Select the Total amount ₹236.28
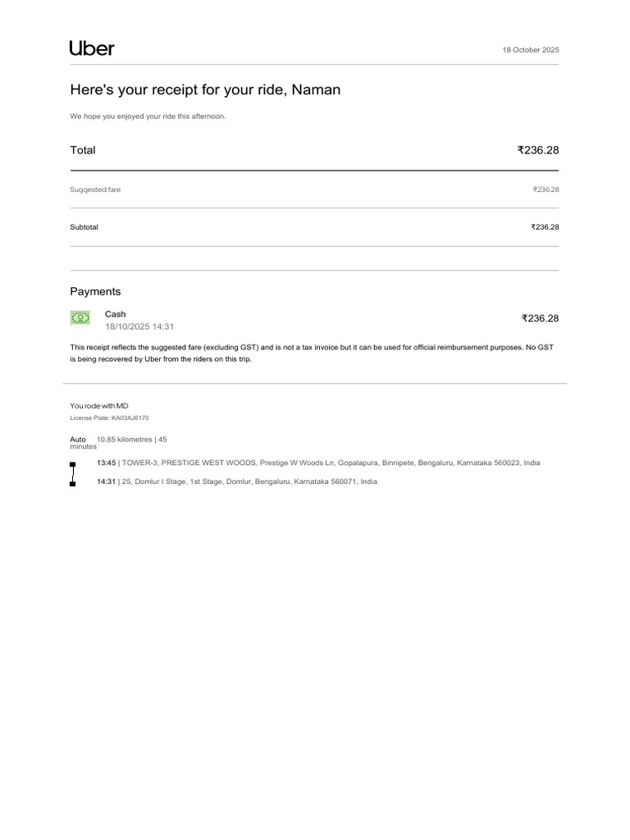The height and width of the screenshot is (840, 630). point(538,150)
